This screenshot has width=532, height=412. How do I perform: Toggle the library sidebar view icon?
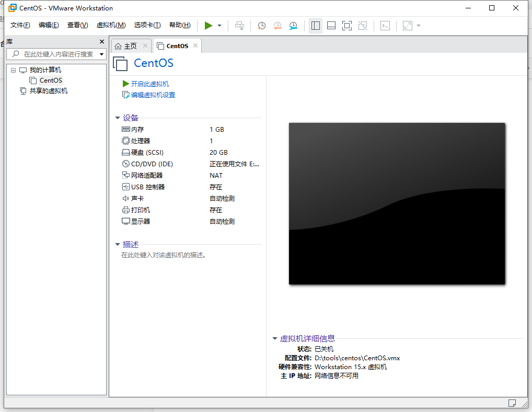[x=316, y=26]
